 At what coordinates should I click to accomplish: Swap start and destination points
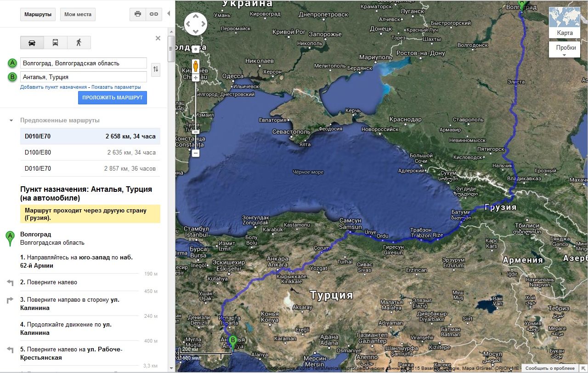[156, 69]
